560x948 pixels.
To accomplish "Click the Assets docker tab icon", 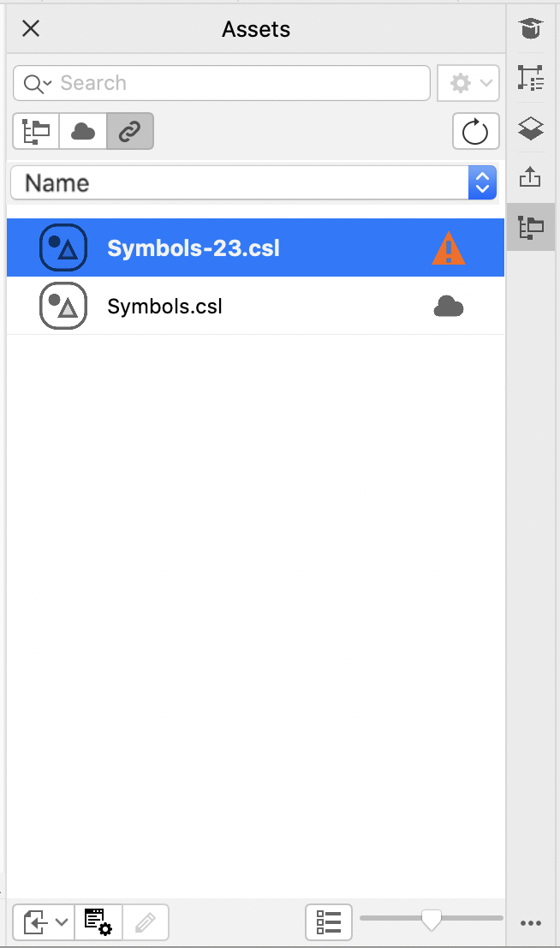I will click(531, 227).
